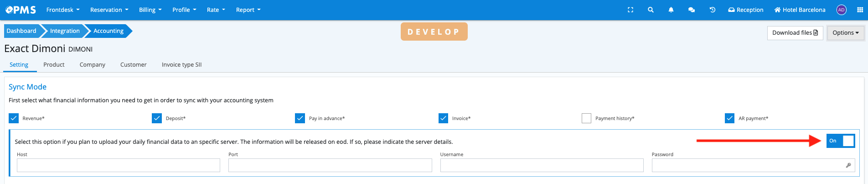Open the notifications bell
The height and width of the screenshot is (184, 868).
(x=671, y=10)
